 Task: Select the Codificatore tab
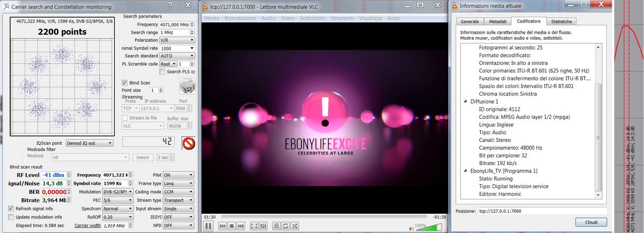click(x=529, y=21)
